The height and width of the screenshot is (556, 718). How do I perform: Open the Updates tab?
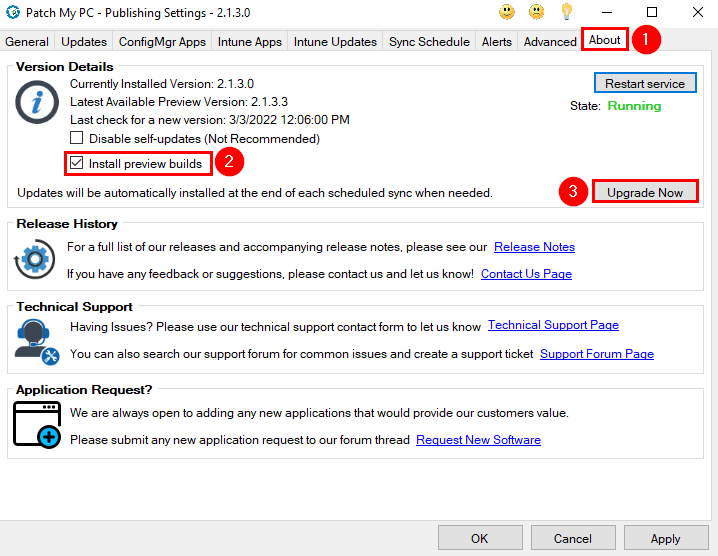coord(84,42)
